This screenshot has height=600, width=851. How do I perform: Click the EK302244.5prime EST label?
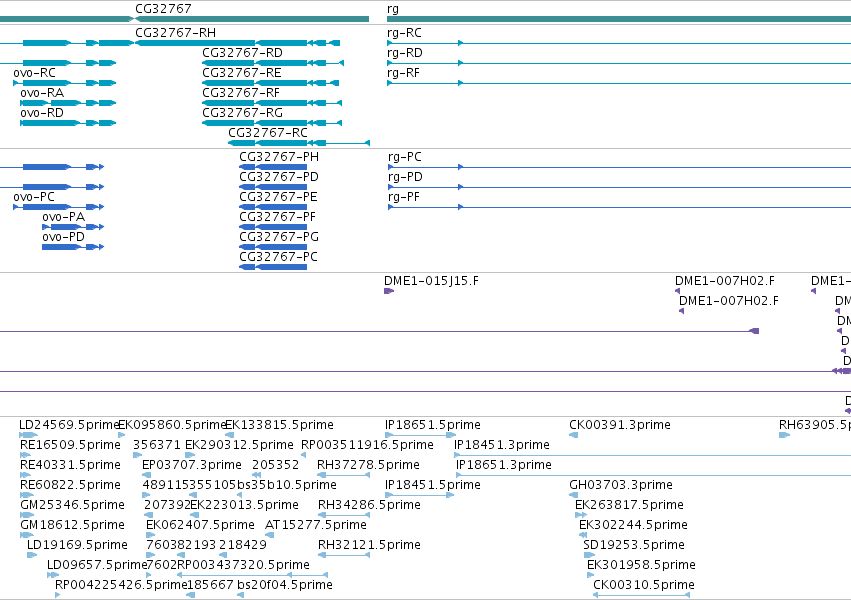coord(633,525)
